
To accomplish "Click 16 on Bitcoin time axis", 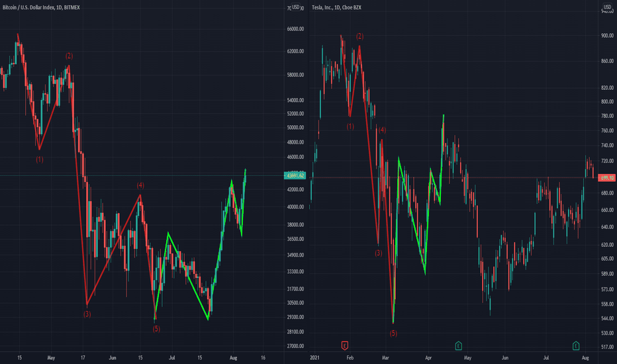I will tap(263, 357).
